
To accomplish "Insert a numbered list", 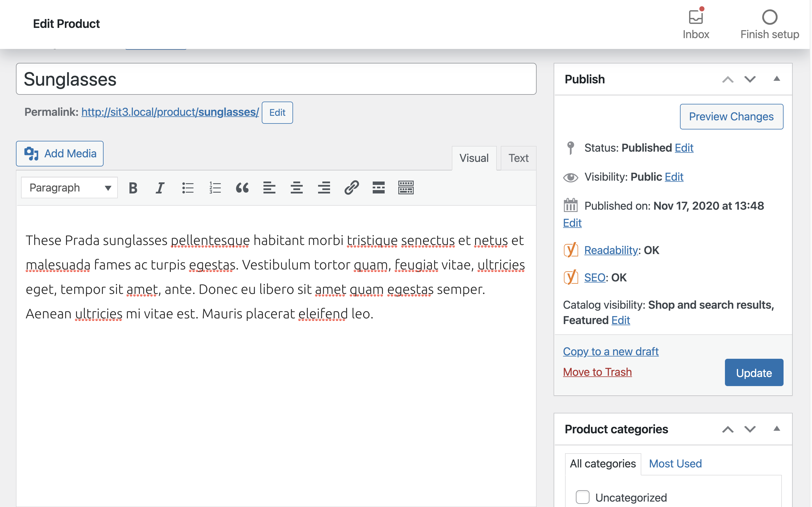I will 215,188.
